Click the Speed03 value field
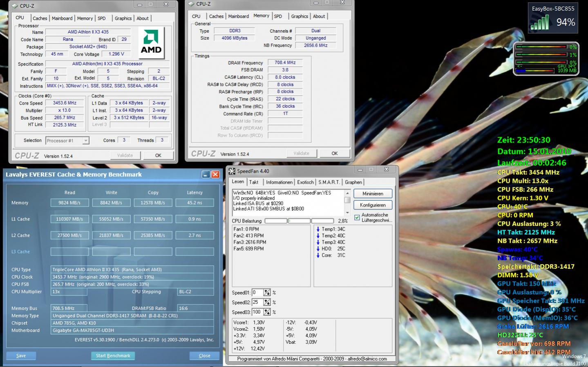This screenshot has width=588, height=367. click(257, 312)
